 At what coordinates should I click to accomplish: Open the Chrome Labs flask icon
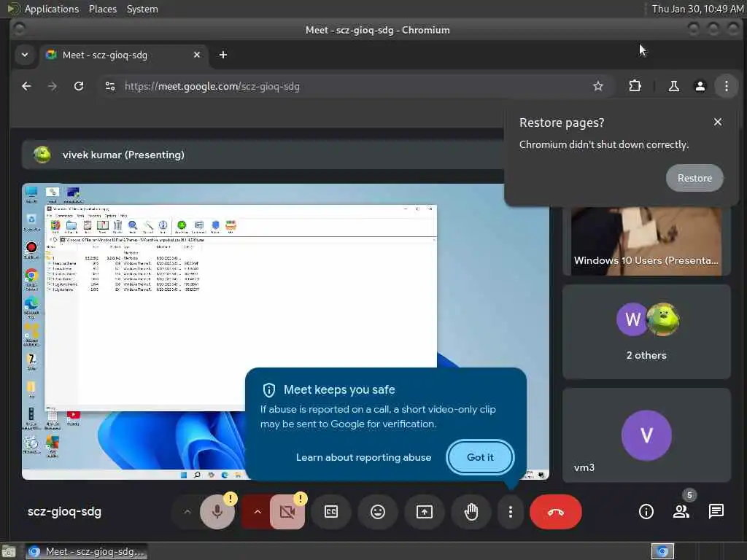673,86
